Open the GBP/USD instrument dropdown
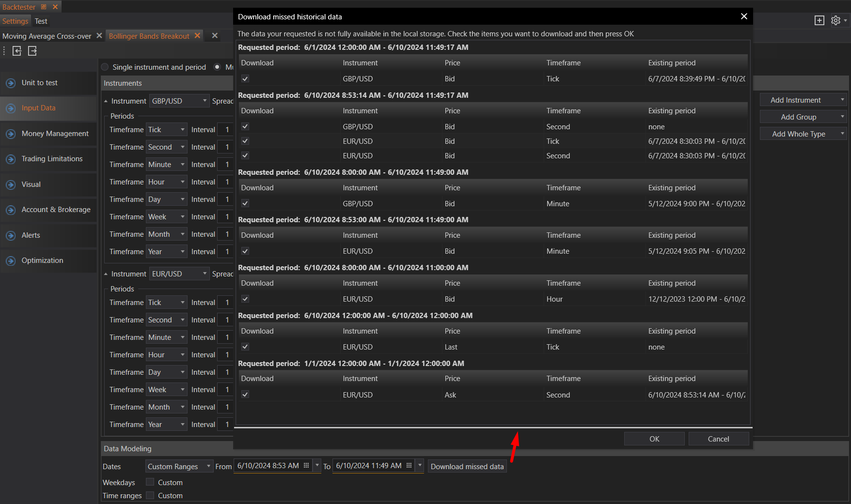This screenshot has width=851, height=504. (x=179, y=101)
